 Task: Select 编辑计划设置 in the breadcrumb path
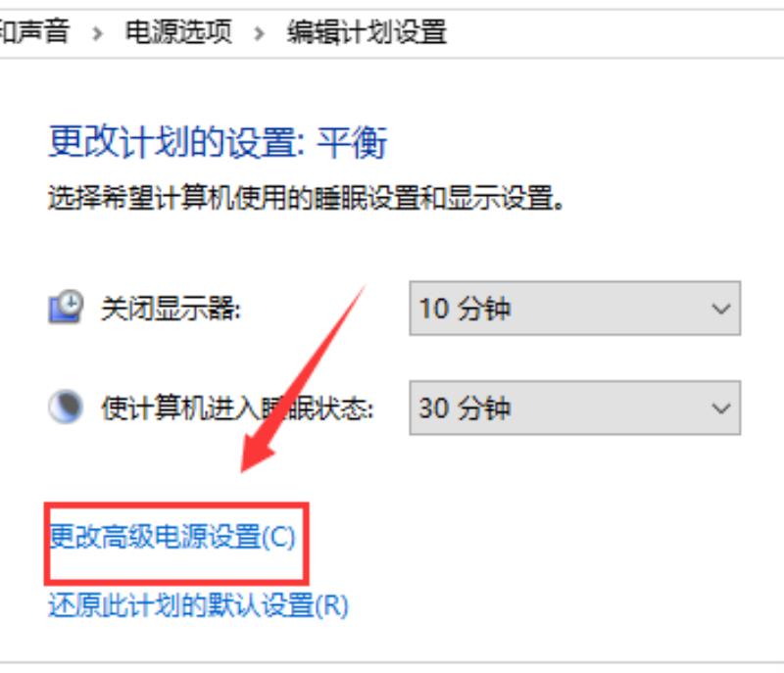point(367,32)
